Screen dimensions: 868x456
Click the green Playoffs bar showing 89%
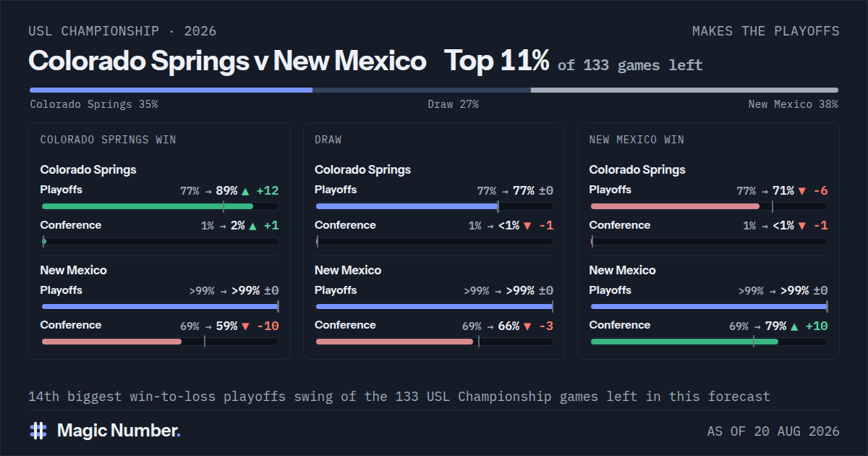tap(148, 206)
